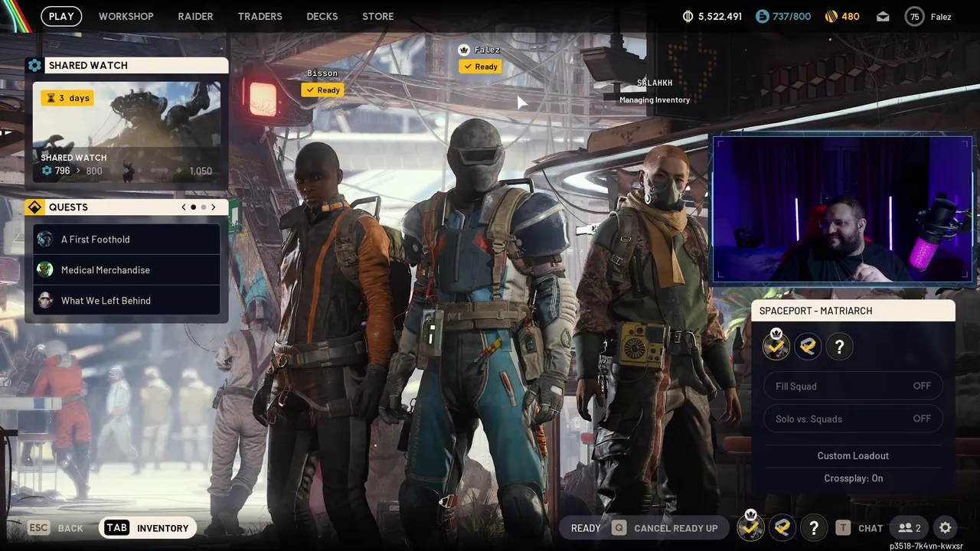This screenshot has height=551, width=980.
Task: Open the Custom Loadout option
Action: [853, 455]
